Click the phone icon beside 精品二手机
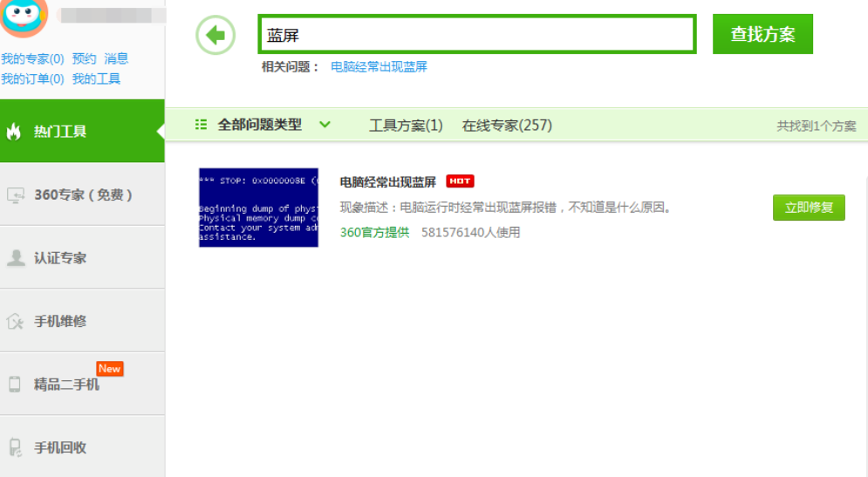This screenshot has width=868, height=477. coord(15,385)
